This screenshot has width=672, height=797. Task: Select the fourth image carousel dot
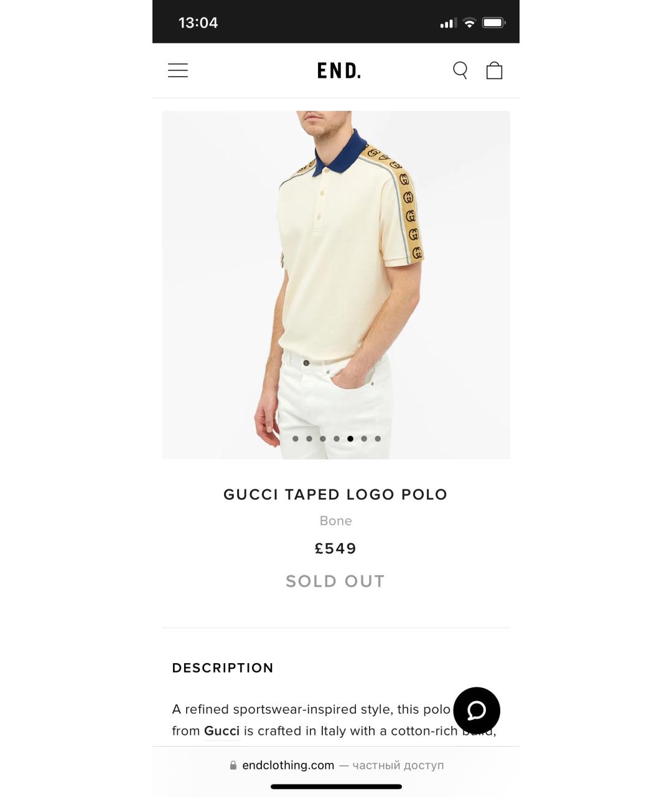tap(337, 439)
